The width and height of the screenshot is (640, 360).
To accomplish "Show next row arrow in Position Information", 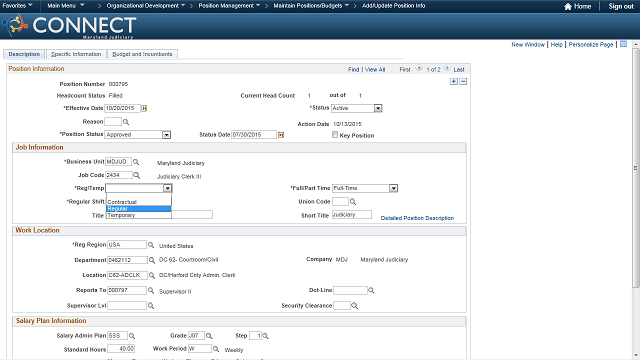I will pos(447,69).
